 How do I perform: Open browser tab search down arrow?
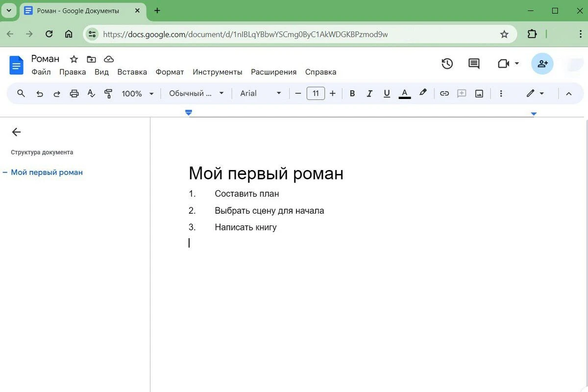pyautogui.click(x=9, y=10)
